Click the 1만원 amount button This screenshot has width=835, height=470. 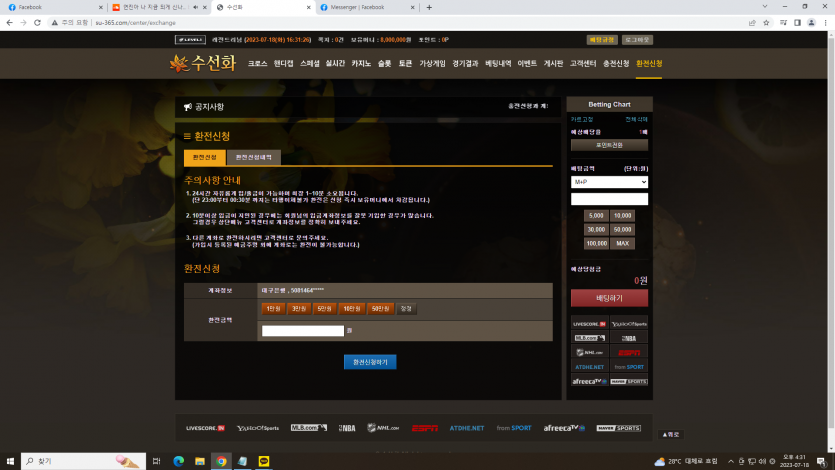click(274, 309)
